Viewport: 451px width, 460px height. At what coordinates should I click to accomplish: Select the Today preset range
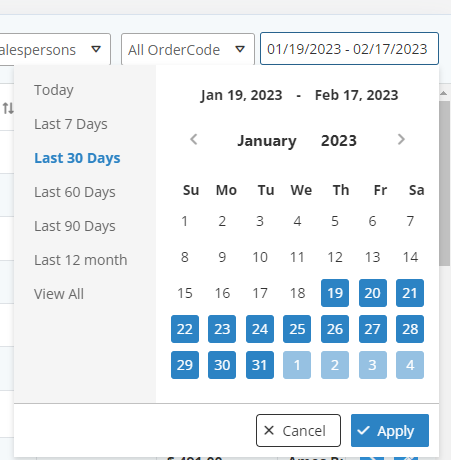[x=54, y=90]
